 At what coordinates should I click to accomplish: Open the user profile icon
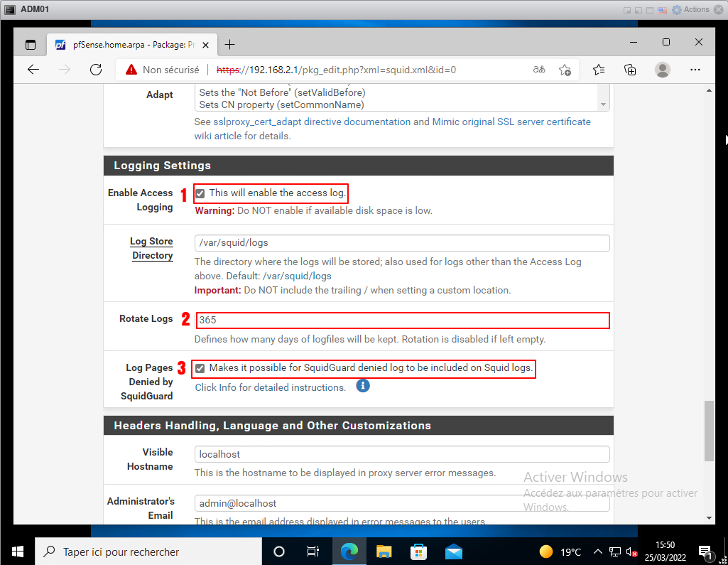click(x=663, y=70)
